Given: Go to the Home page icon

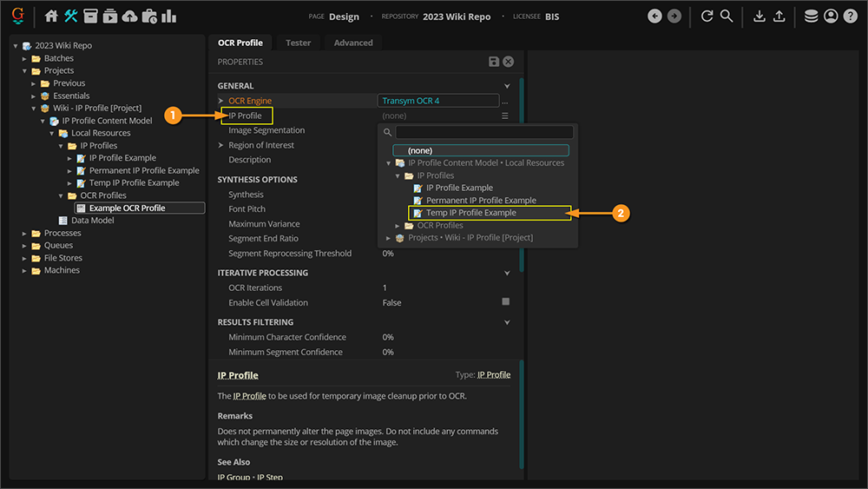Looking at the screenshot, I should tap(51, 16).
